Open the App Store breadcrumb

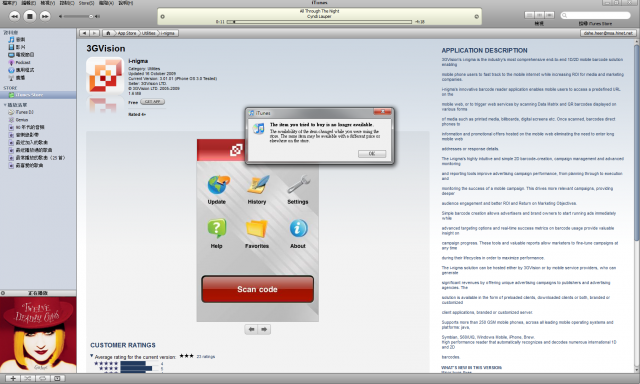click(x=127, y=33)
